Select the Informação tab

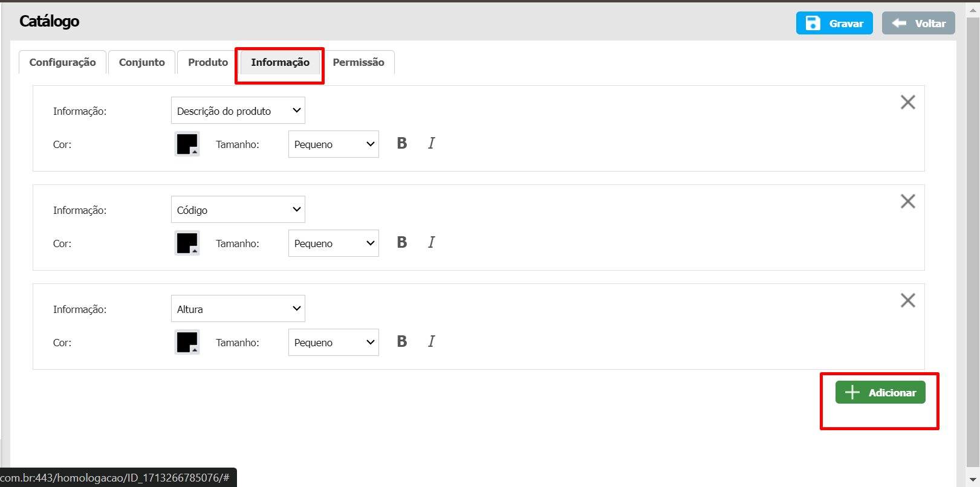coord(281,62)
